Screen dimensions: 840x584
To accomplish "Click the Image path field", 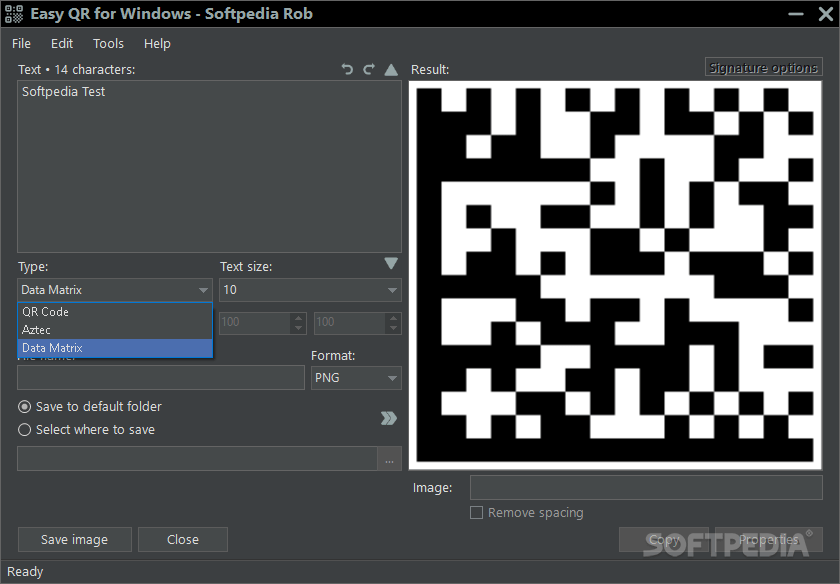I will (646, 488).
